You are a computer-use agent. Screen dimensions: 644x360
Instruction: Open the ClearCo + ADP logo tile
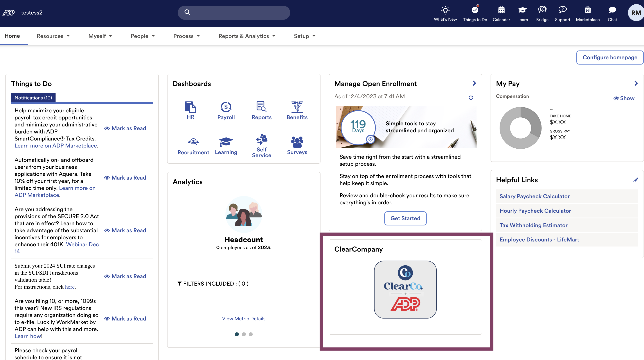point(405,290)
